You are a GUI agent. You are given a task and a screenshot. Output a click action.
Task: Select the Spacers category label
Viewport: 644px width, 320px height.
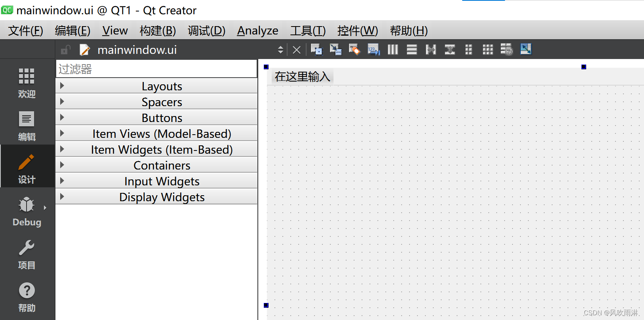tap(162, 102)
